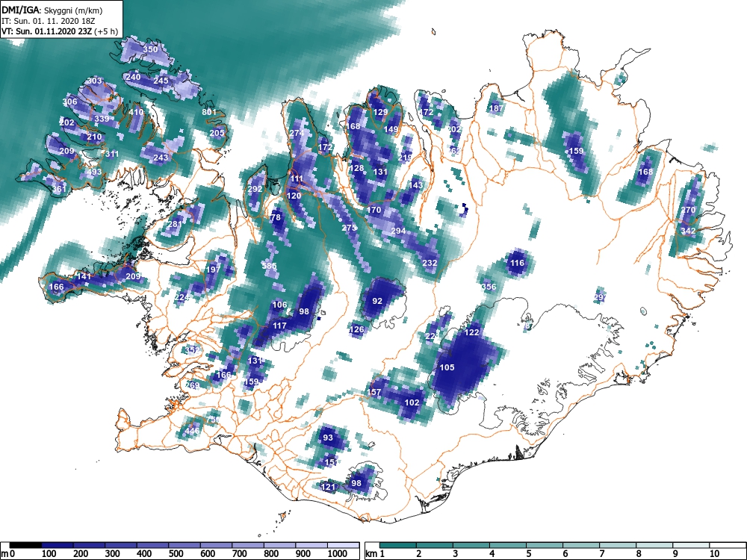Select the 243 value label
The height and width of the screenshot is (560, 747).
tap(161, 157)
